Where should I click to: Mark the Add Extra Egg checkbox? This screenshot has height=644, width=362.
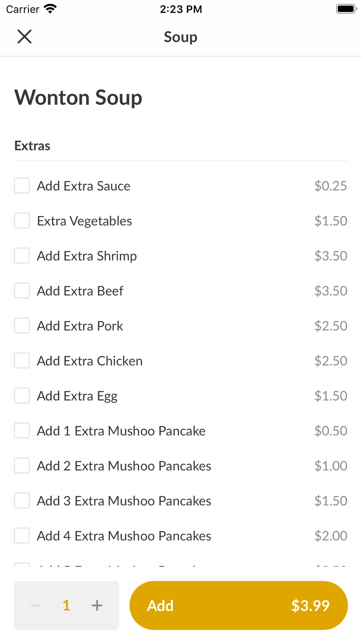click(x=22, y=396)
